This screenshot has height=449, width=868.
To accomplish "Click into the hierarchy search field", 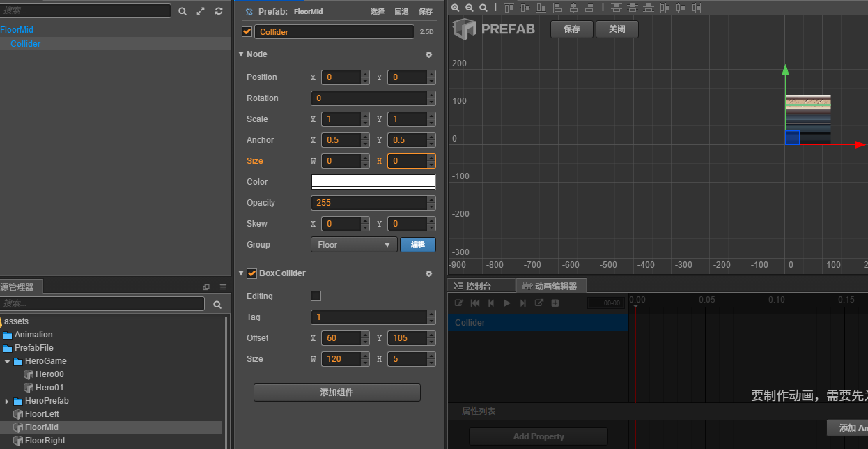I will [85, 11].
